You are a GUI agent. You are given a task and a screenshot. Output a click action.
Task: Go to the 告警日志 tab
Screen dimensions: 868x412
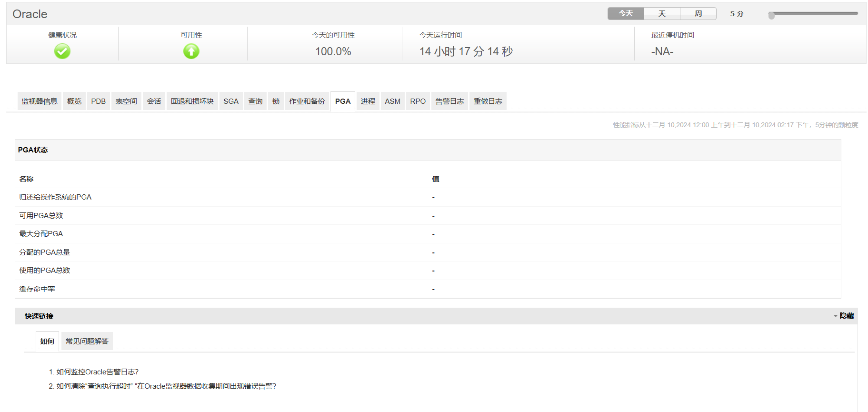pos(449,101)
